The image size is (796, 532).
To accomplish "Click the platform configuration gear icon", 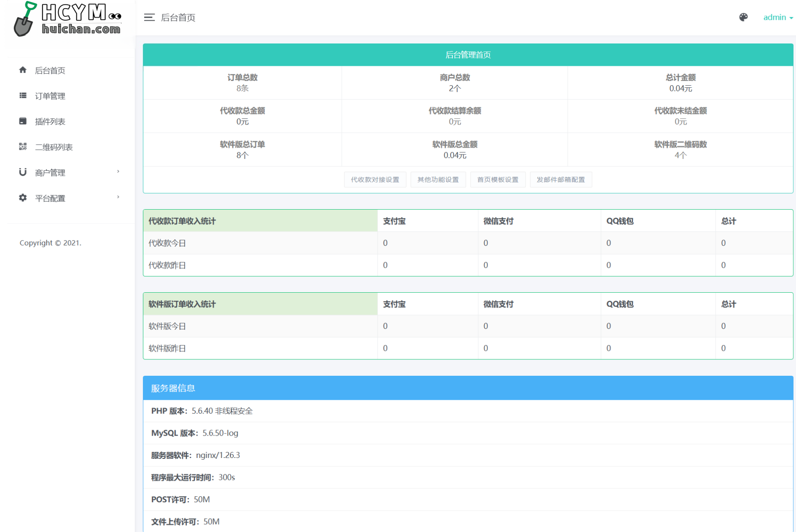I will tap(23, 198).
